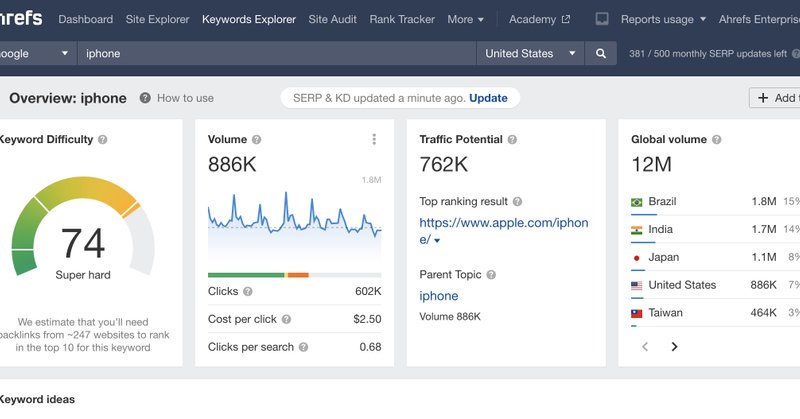Click the Top ranking result help icon
Image resolution: width=800 pixels, height=419 pixels.
pos(517,202)
